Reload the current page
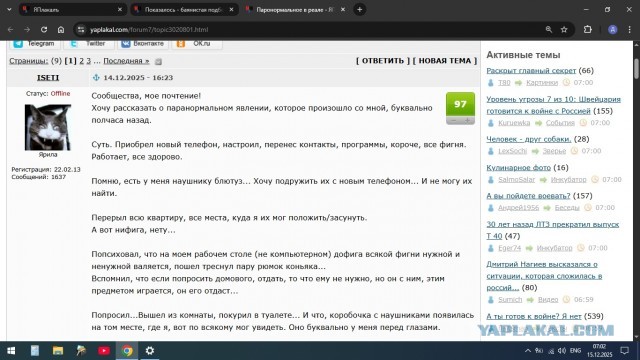Image resolution: width=640 pixels, height=360 pixels. pos(44,29)
